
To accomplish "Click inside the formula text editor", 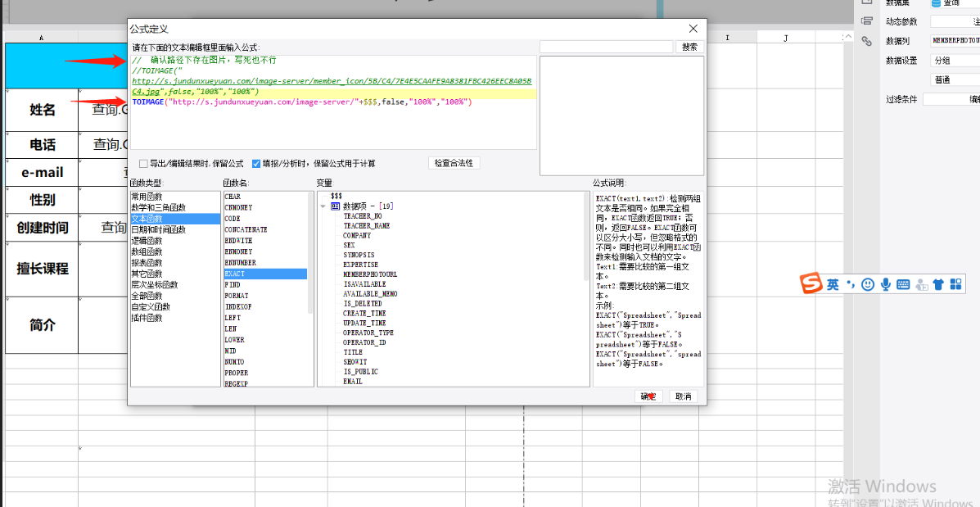I will click(333, 102).
